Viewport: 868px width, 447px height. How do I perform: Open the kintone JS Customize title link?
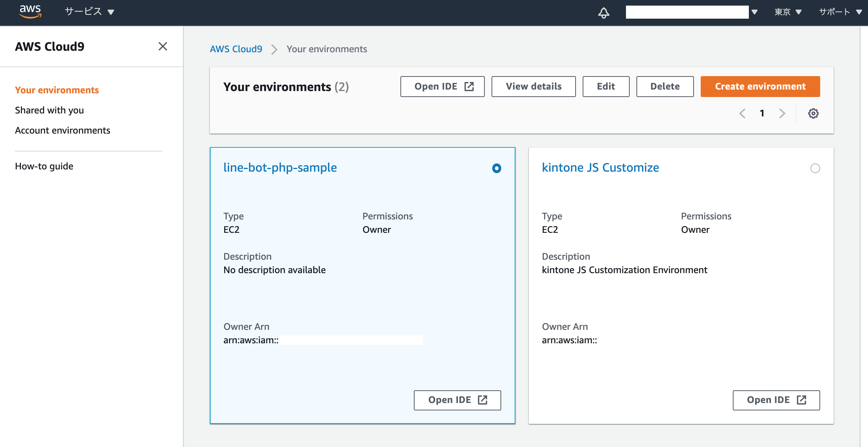pos(600,168)
